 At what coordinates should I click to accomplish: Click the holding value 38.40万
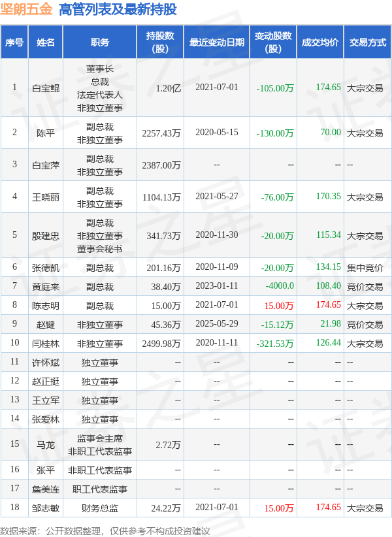coord(166,287)
